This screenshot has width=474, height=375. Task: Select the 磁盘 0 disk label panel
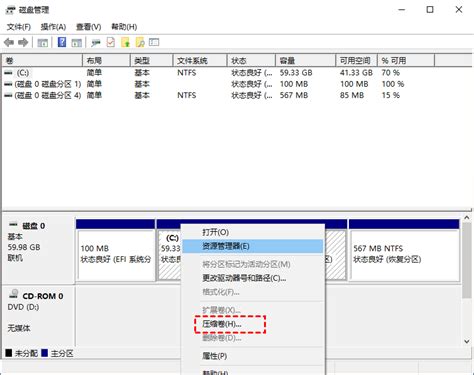pos(39,250)
